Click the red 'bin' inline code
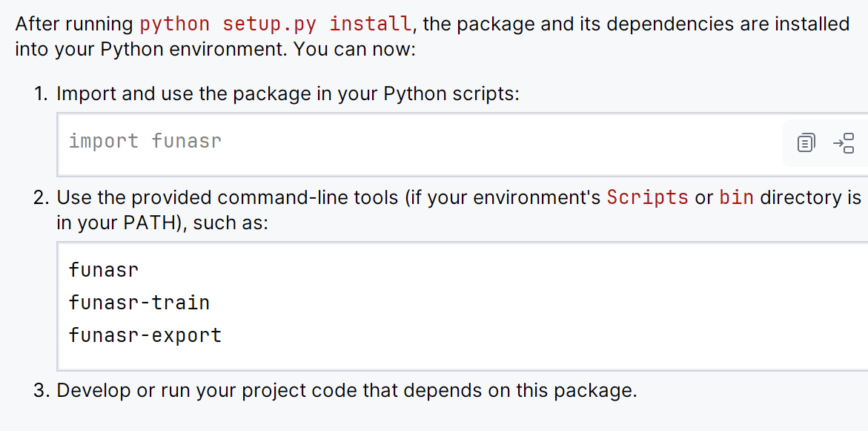This screenshot has width=868, height=431. (736, 197)
